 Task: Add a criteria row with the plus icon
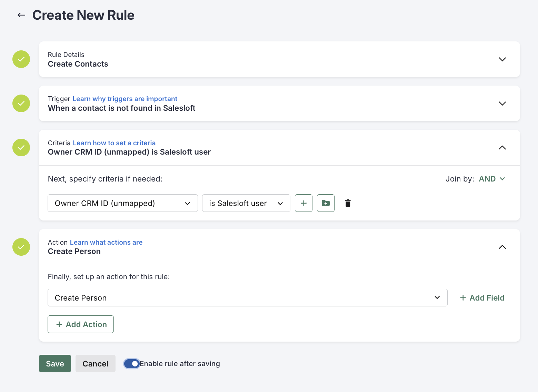pos(303,203)
